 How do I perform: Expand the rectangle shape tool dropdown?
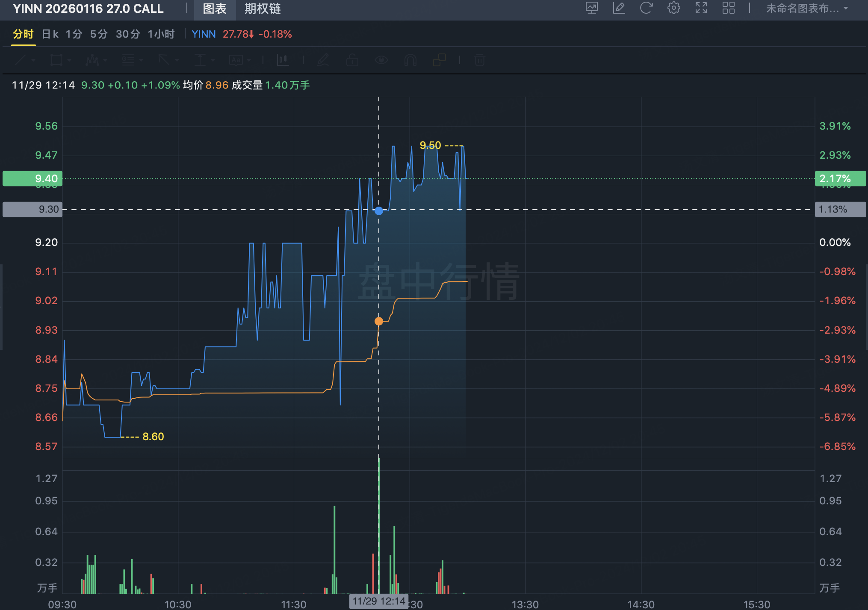69,60
